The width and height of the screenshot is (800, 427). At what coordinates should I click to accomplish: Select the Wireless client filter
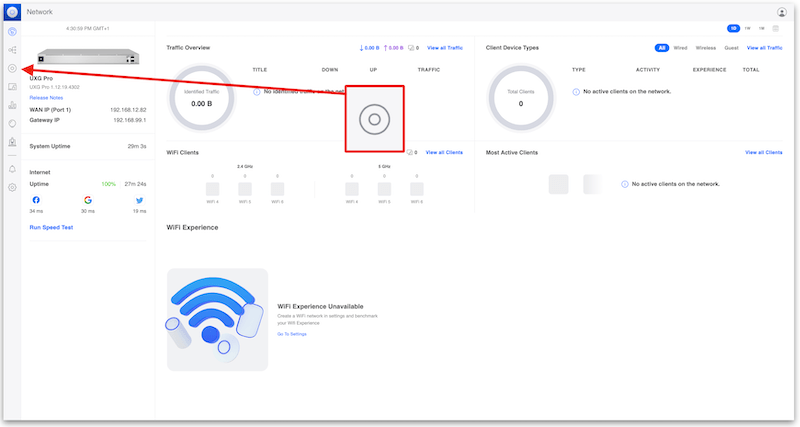[706, 48]
